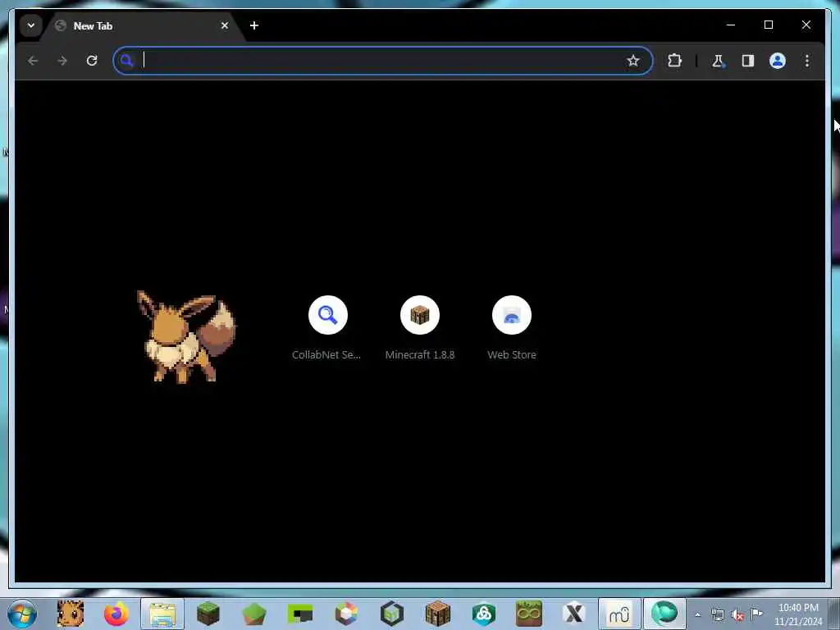Open the infinity symbol taskbar icon
The image size is (840, 630).
click(x=529, y=614)
